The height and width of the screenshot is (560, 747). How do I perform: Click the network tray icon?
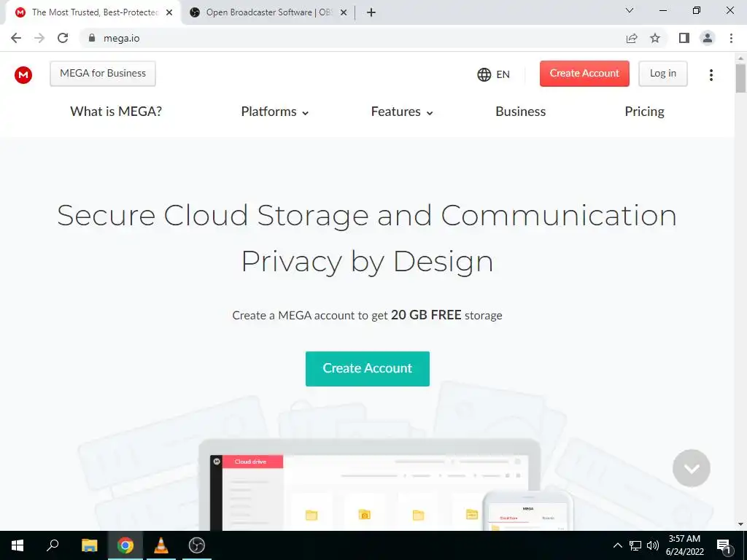635,545
